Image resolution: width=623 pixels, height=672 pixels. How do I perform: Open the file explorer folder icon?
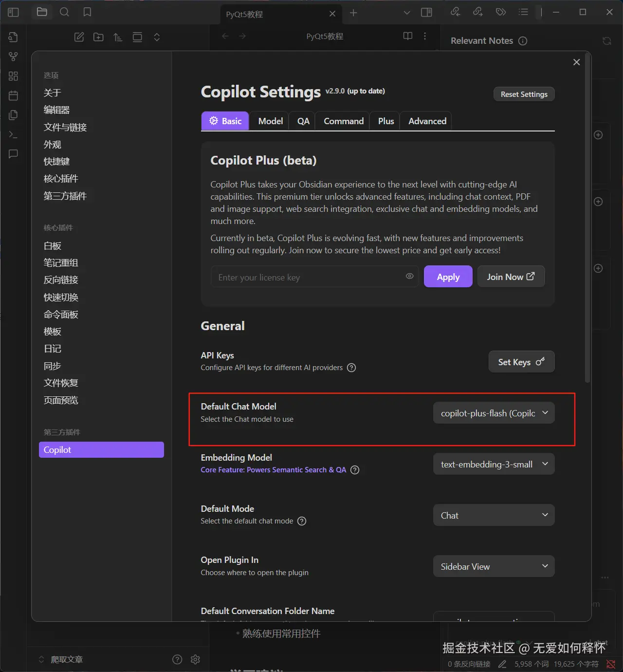click(42, 12)
